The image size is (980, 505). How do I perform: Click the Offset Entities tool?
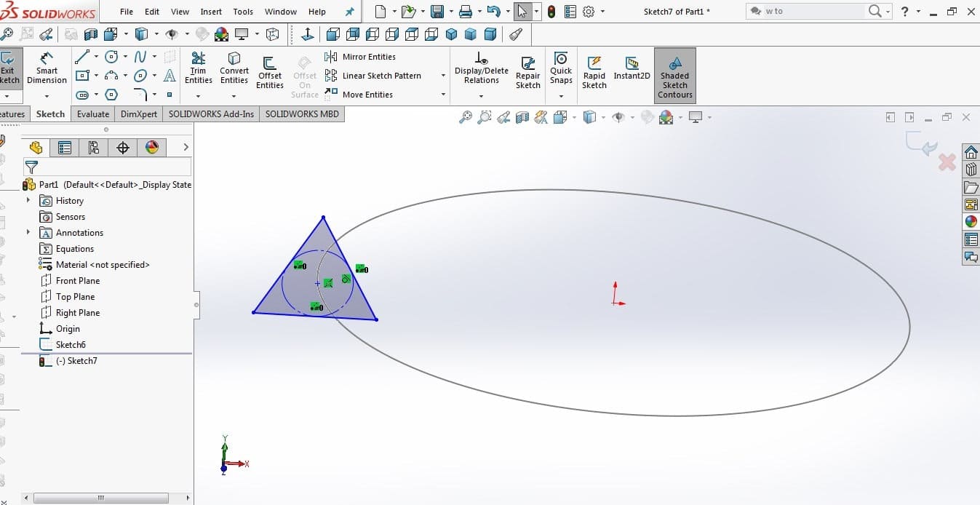[x=270, y=73]
